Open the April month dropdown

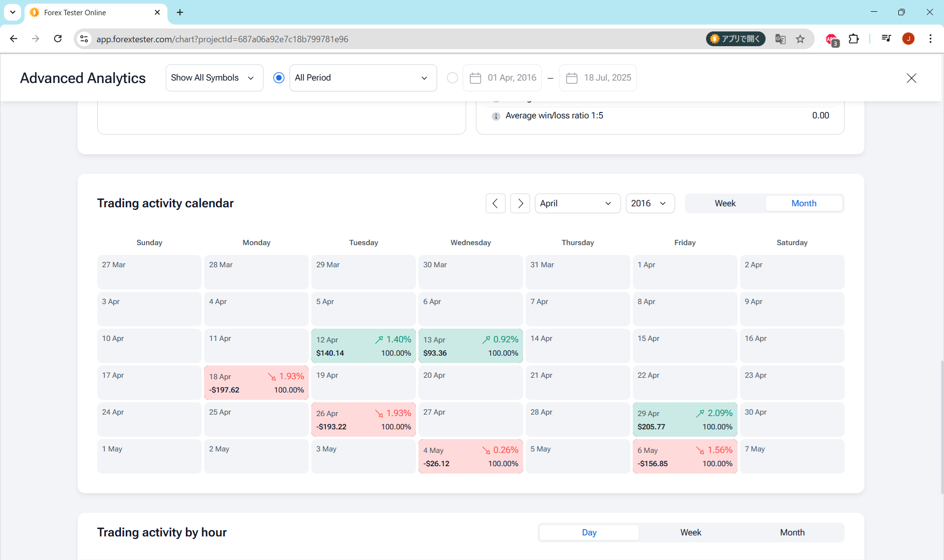tap(577, 203)
